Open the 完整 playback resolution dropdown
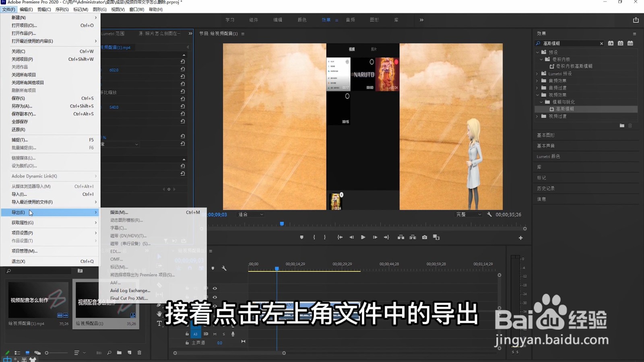Screen dimensions: 644x362 (x=468, y=214)
